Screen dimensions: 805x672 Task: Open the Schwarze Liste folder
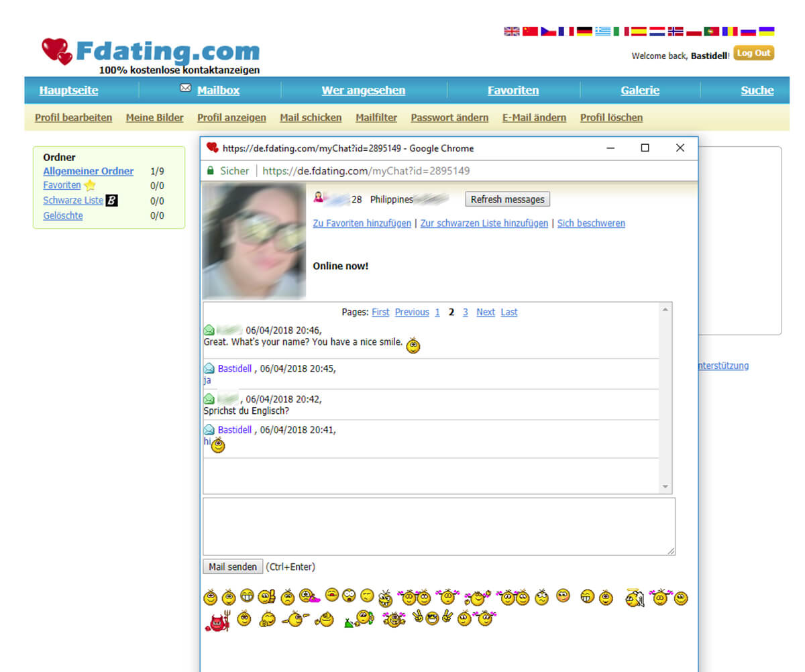pyautogui.click(x=73, y=201)
